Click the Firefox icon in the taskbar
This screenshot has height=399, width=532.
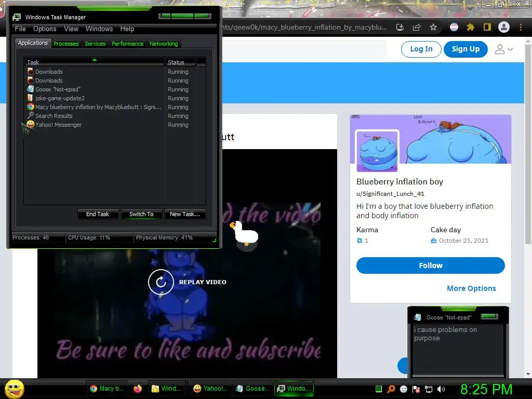tap(137, 389)
